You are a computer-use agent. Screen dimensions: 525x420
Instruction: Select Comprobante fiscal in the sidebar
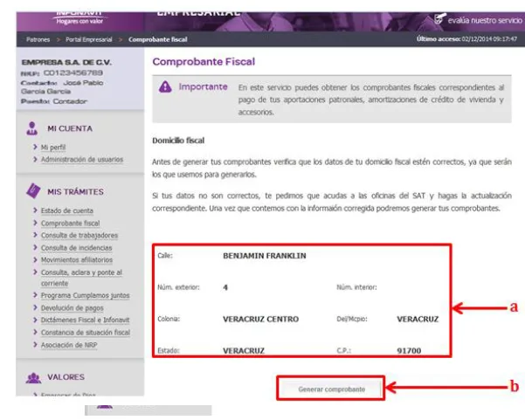point(70,224)
